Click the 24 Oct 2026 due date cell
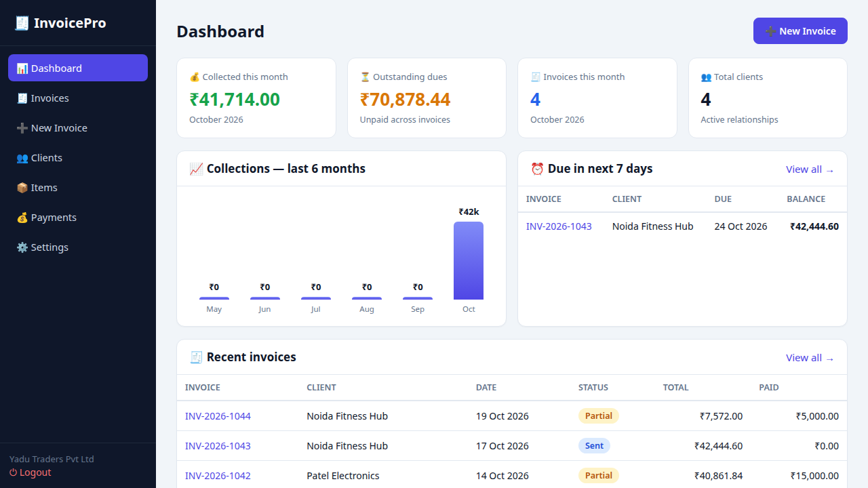This screenshot has width=868, height=488. tap(741, 226)
